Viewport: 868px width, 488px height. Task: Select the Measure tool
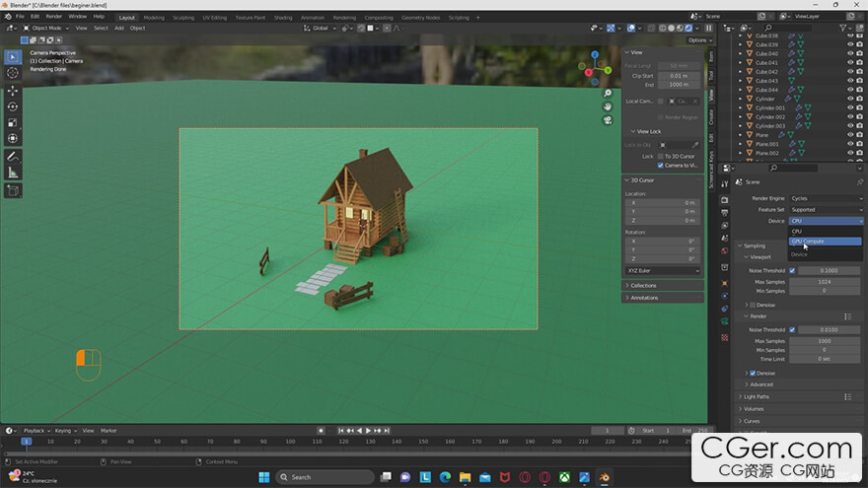click(13, 174)
